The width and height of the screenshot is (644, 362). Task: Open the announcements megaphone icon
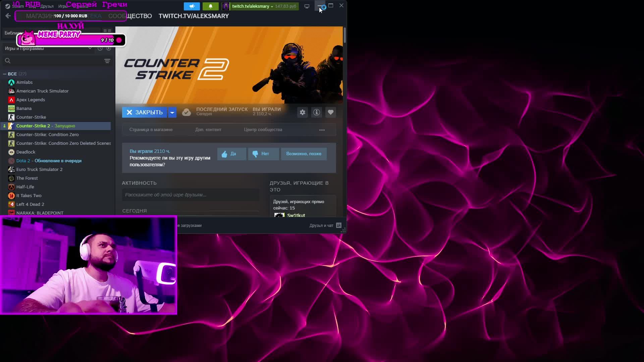192,6
